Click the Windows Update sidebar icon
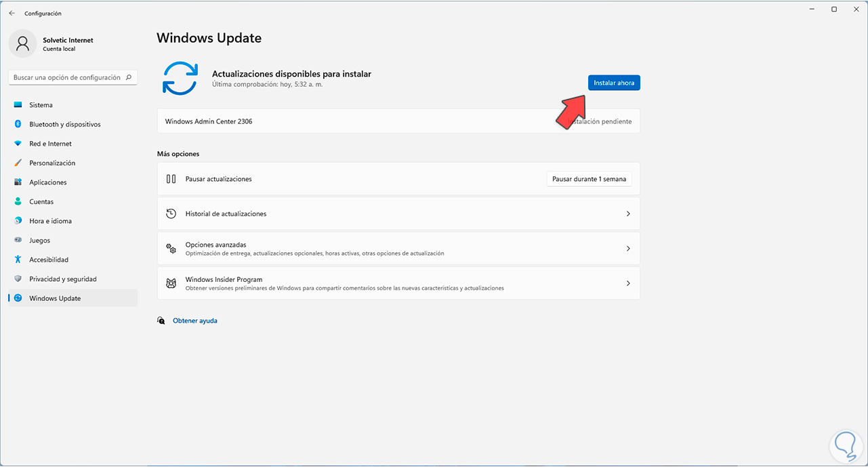Screen dimensions: 868x467 point(18,298)
